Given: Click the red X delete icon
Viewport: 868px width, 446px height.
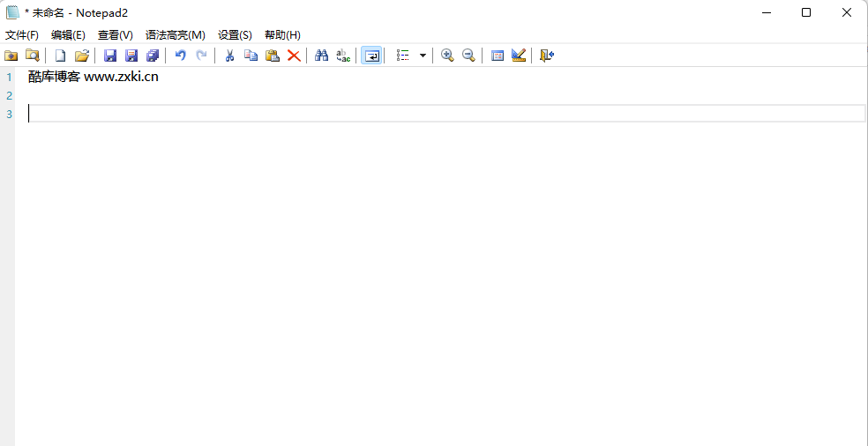Looking at the screenshot, I should [x=294, y=56].
